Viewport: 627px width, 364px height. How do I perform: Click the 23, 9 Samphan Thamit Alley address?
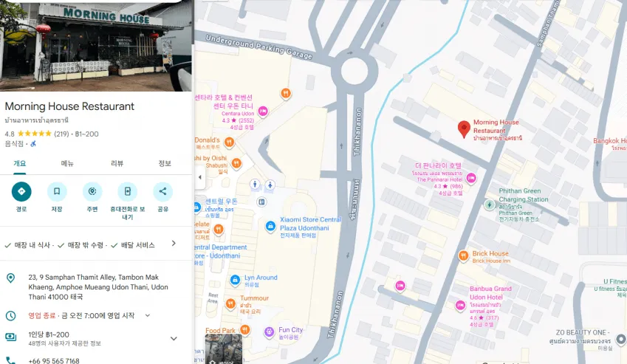(98, 287)
